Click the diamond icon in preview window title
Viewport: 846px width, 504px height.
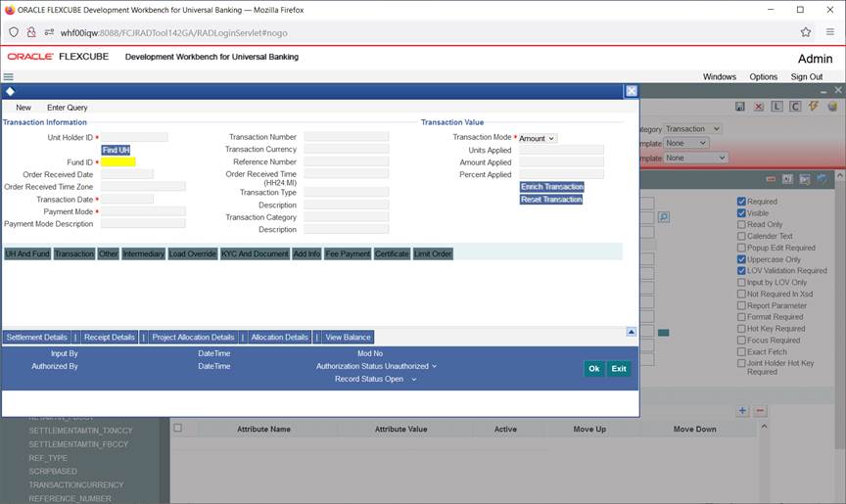(x=10, y=91)
